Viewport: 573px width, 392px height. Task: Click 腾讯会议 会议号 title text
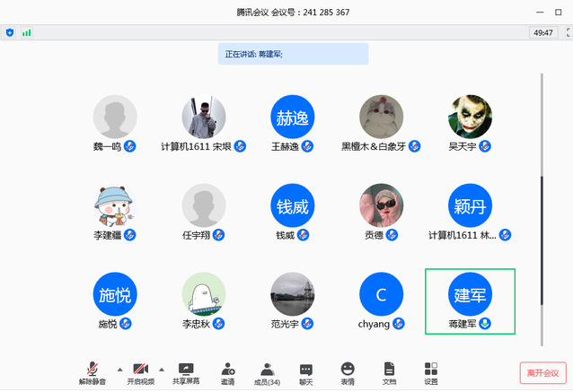click(293, 13)
